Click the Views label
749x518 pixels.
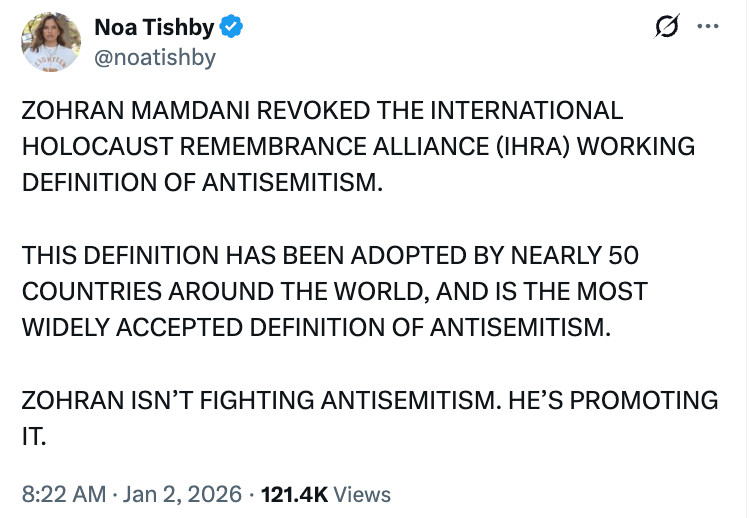coord(361,494)
